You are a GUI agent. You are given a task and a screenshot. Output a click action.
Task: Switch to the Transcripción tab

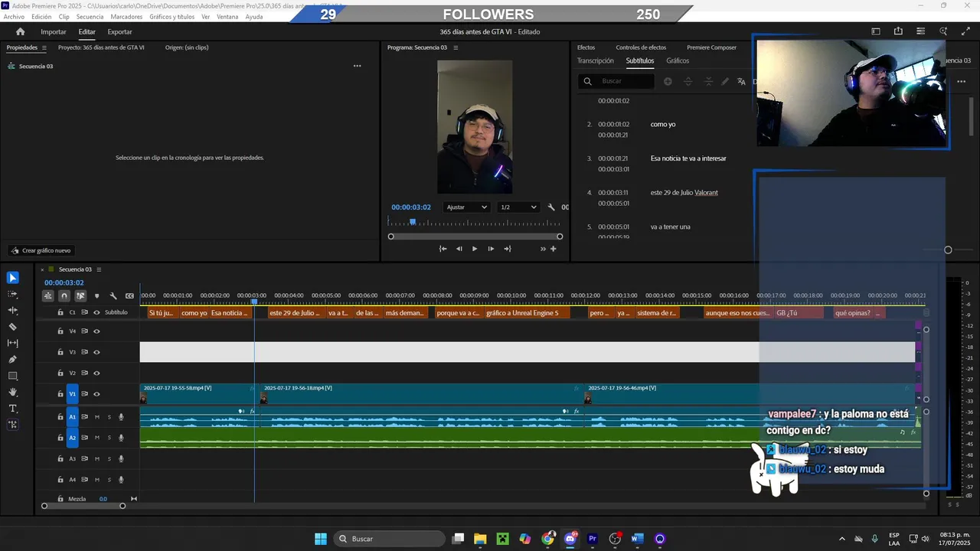click(x=595, y=60)
